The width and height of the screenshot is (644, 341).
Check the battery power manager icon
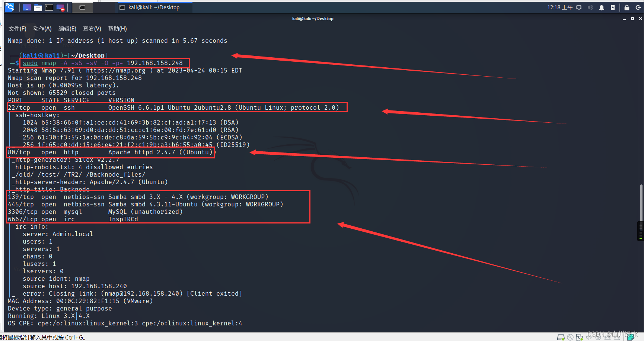click(613, 7)
